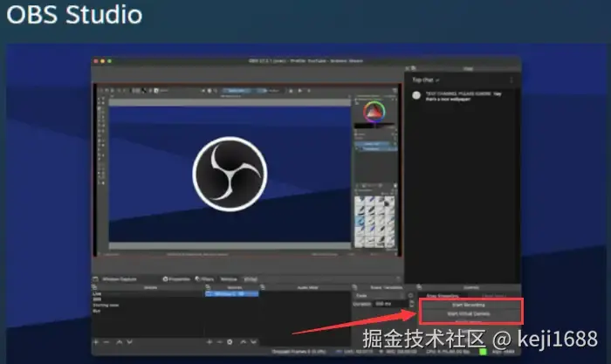Remove the selected scene with minus icon

[106, 342]
